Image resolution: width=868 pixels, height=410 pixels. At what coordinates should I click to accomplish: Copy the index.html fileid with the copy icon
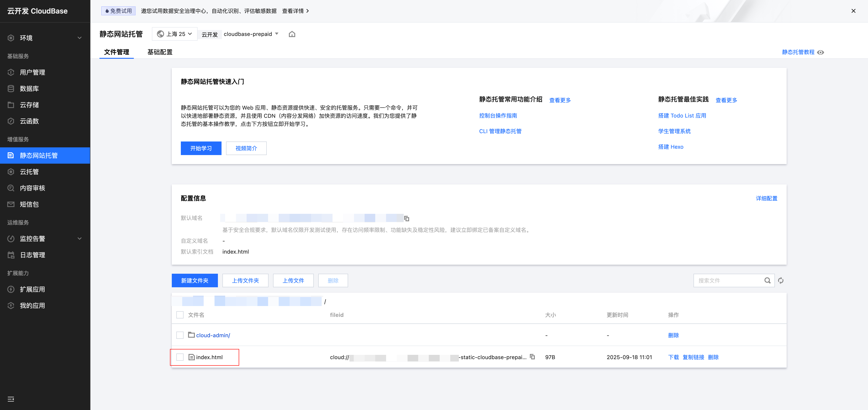(x=532, y=357)
